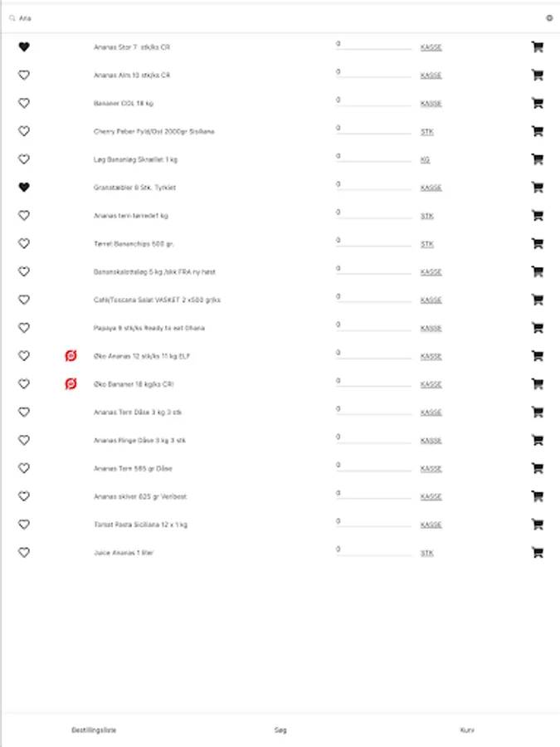Viewport: 560px width, 747px height.
Task: Add Granatæbler 6 Stk. Tyrkiet to cart
Action: point(537,188)
